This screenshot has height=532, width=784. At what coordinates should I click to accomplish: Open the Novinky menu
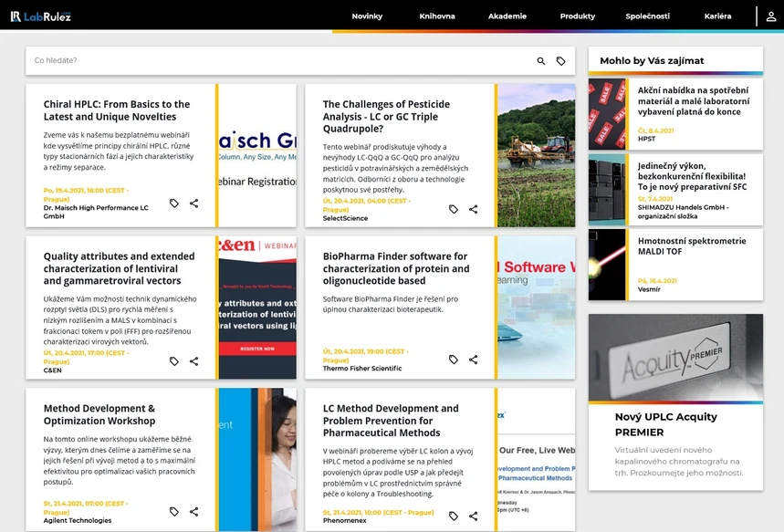click(x=367, y=16)
